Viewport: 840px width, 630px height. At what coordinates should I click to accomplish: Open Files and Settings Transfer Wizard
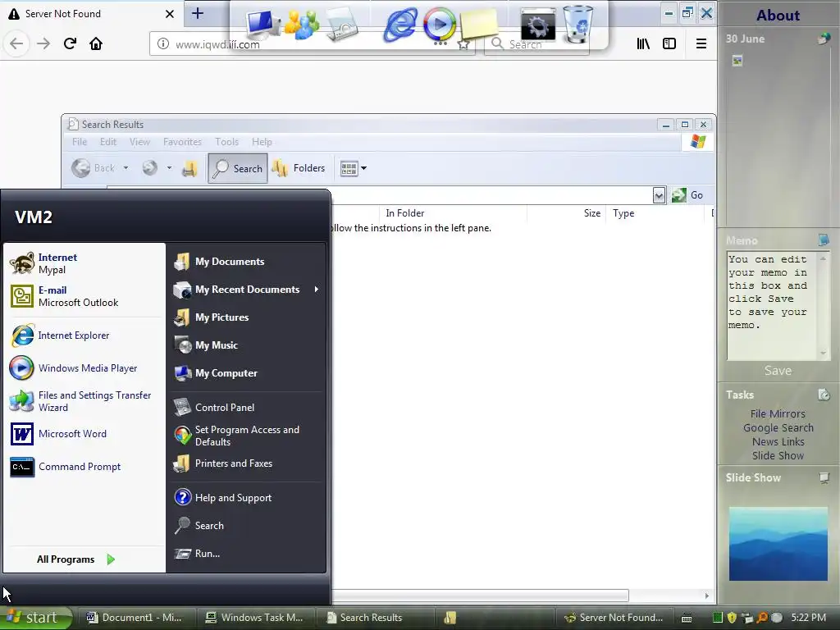(x=84, y=401)
